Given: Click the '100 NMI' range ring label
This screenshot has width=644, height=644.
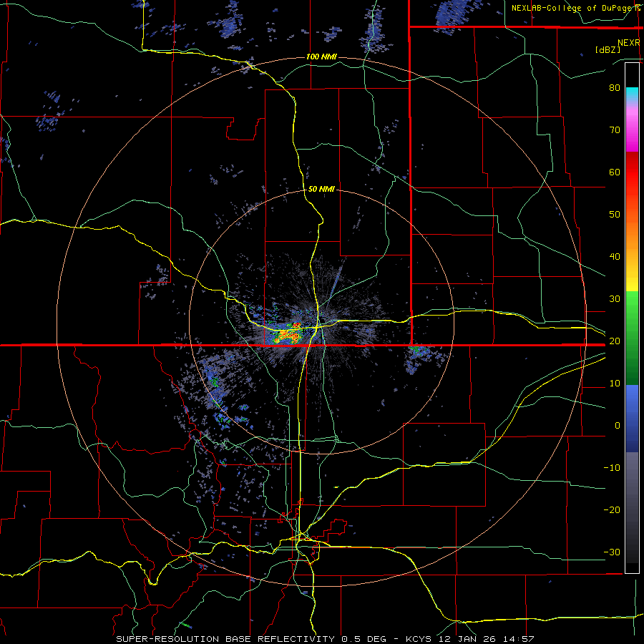Looking at the screenshot, I should [321, 57].
